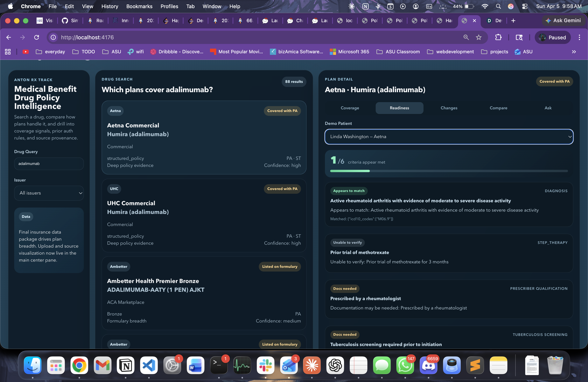
Task: Open the YouTube bookmark icon
Action: click(25, 52)
